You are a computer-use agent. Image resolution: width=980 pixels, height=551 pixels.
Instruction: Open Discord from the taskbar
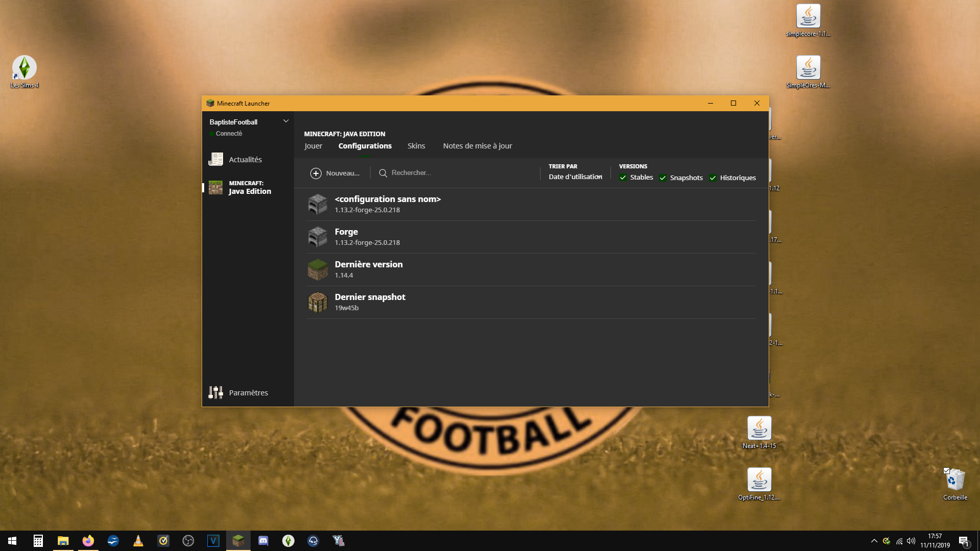[263, 541]
